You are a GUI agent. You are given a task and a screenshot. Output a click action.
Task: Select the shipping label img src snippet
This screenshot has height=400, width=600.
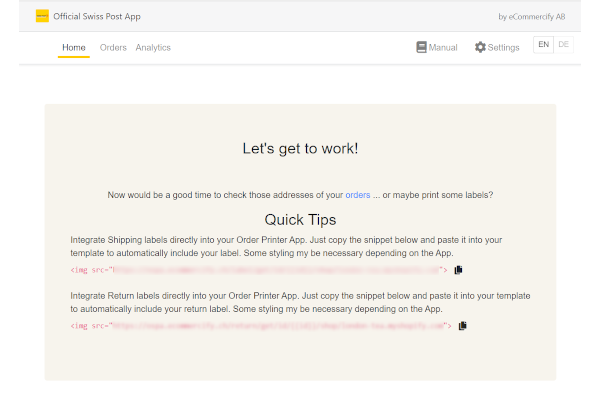coord(260,270)
